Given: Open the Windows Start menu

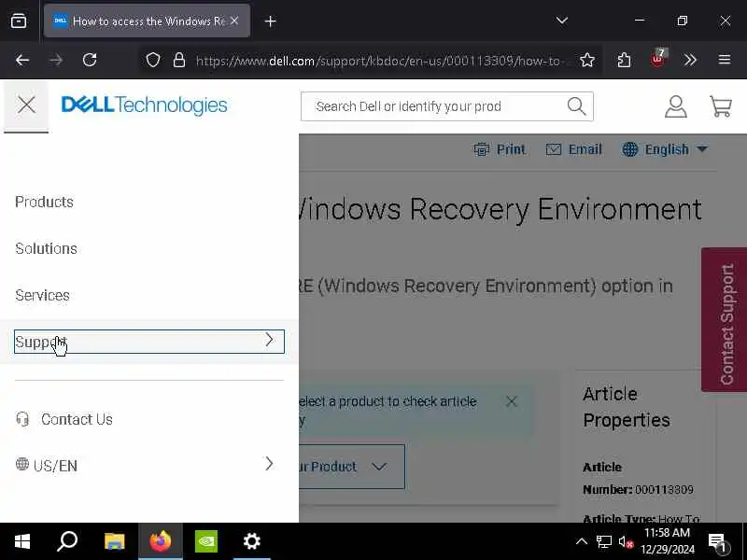Looking at the screenshot, I should coord(21,541).
